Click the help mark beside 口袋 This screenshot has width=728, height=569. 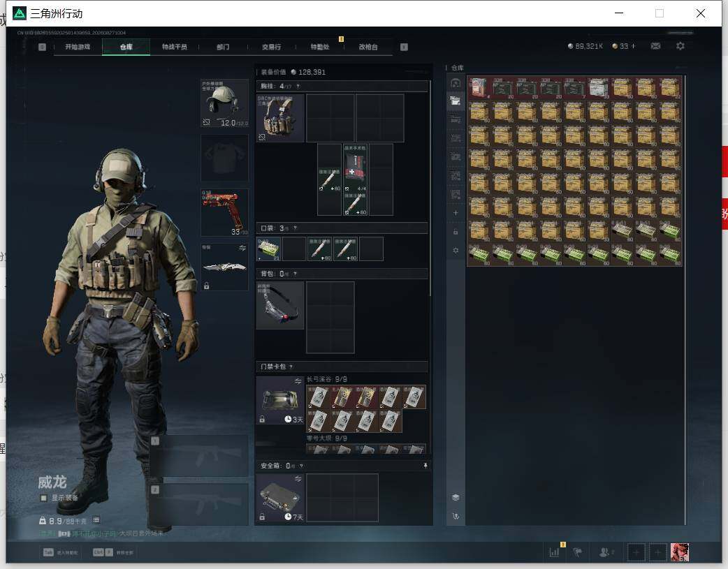[295, 228]
